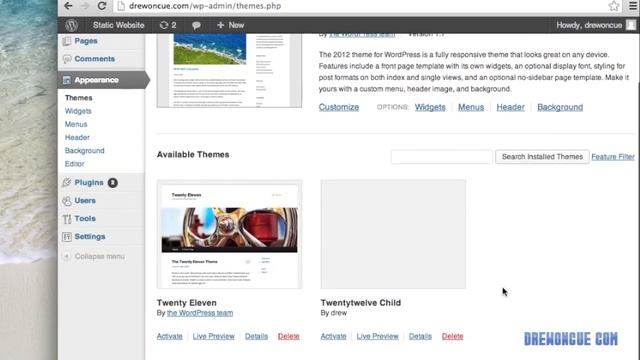Select Header in Appearance submenu
640x360 pixels.
click(x=77, y=138)
